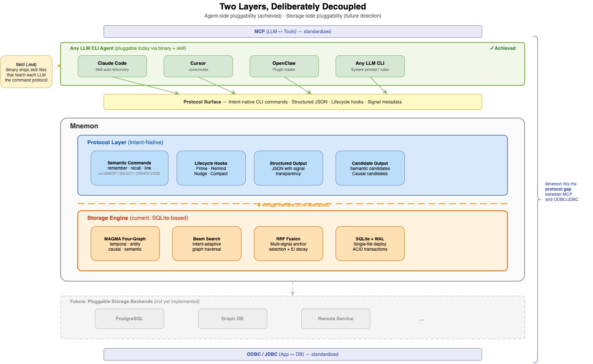Click the 'Any LLM CLI Agent' green heading
The width and height of the screenshot is (593, 364).
click(x=128, y=48)
